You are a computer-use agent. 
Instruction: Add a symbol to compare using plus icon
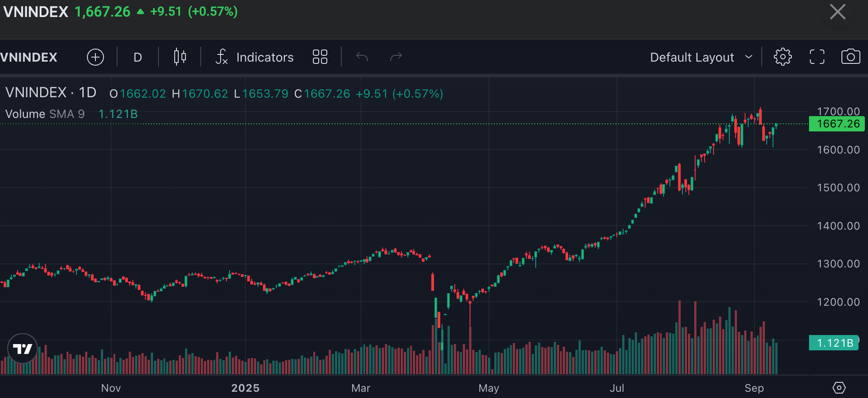[95, 57]
